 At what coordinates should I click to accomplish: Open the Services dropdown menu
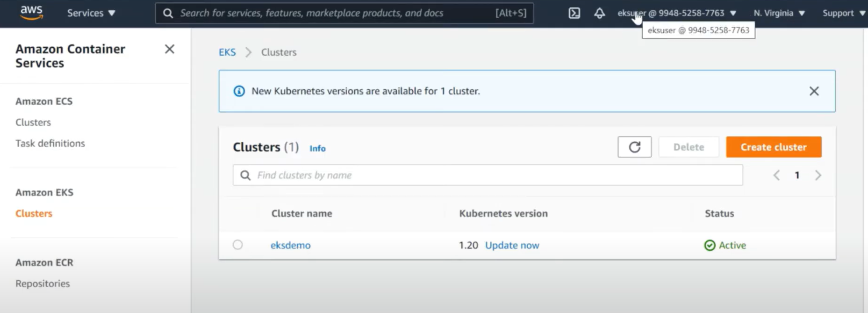click(91, 13)
